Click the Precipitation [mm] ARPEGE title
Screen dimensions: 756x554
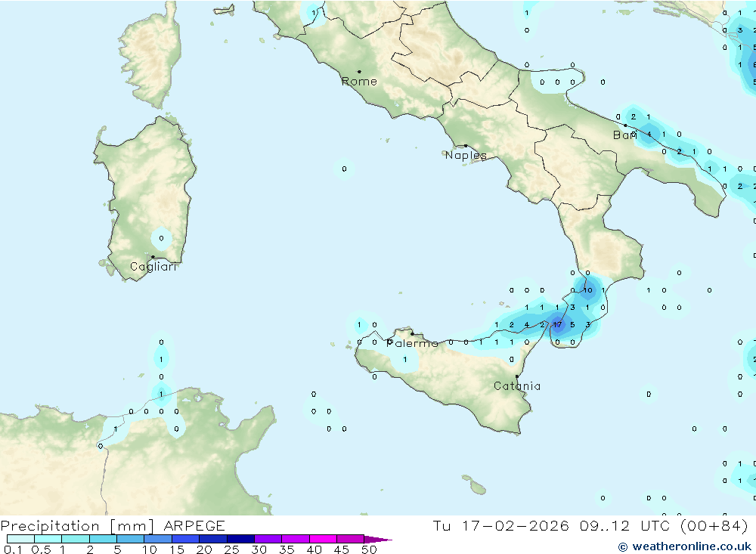point(113,526)
